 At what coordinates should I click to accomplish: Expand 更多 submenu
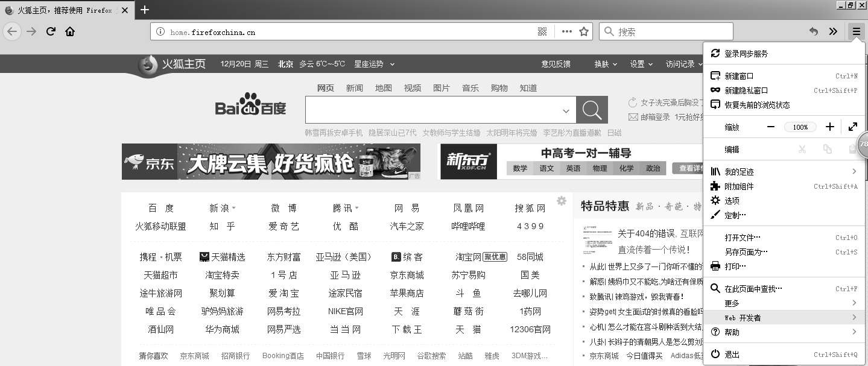(x=784, y=303)
